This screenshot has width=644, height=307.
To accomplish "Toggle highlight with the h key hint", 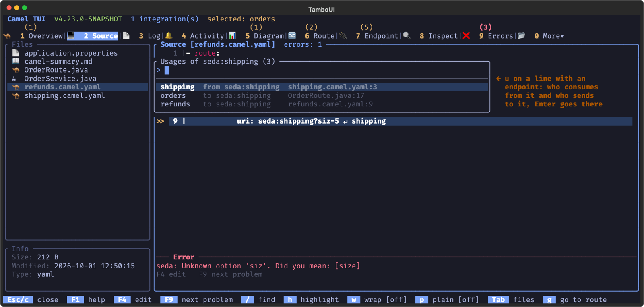I will pos(311,300).
